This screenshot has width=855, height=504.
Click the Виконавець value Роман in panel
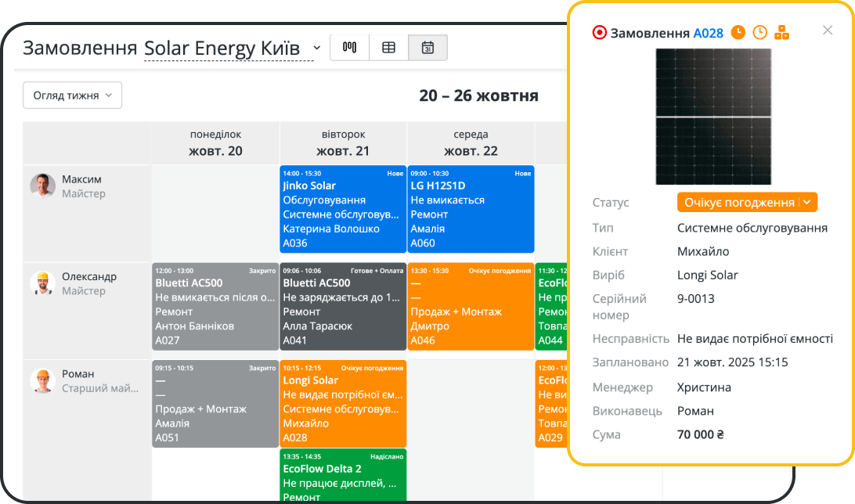695,411
